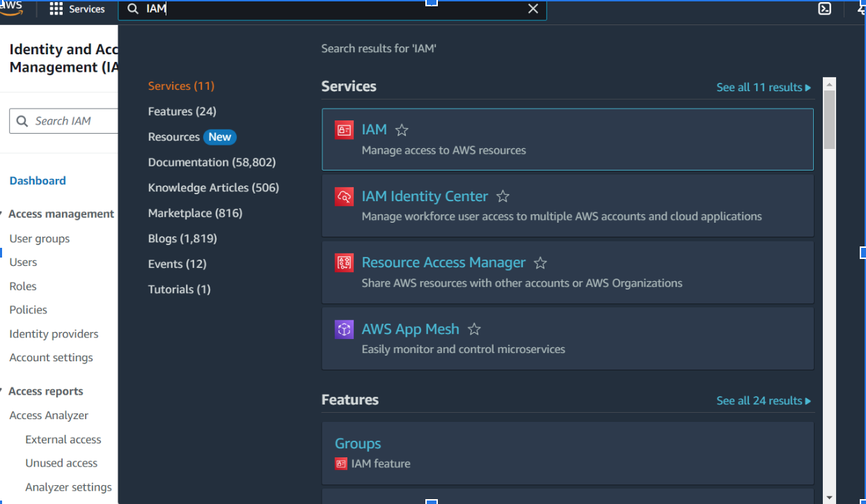The image size is (866, 504).
Task: Open the Services grid menu icon
Action: (x=56, y=9)
